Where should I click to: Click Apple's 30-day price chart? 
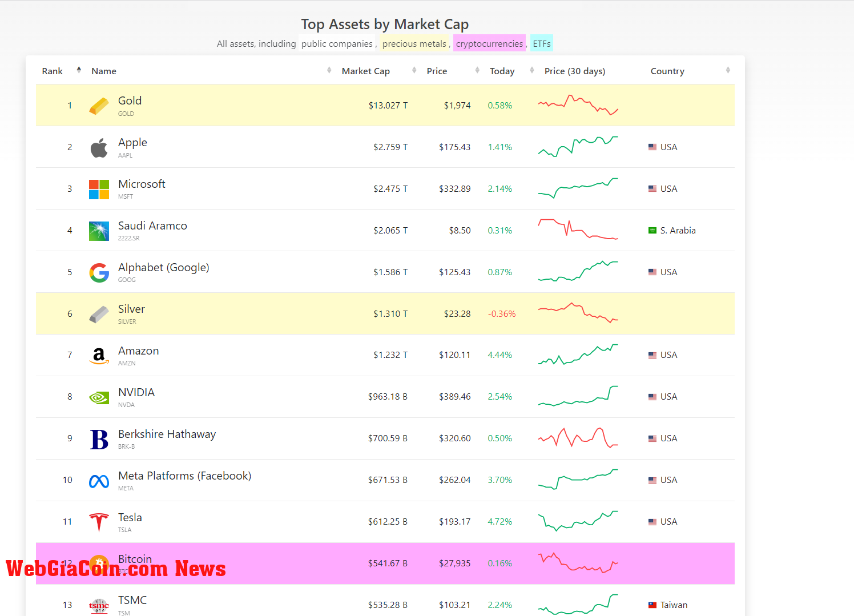(578, 147)
